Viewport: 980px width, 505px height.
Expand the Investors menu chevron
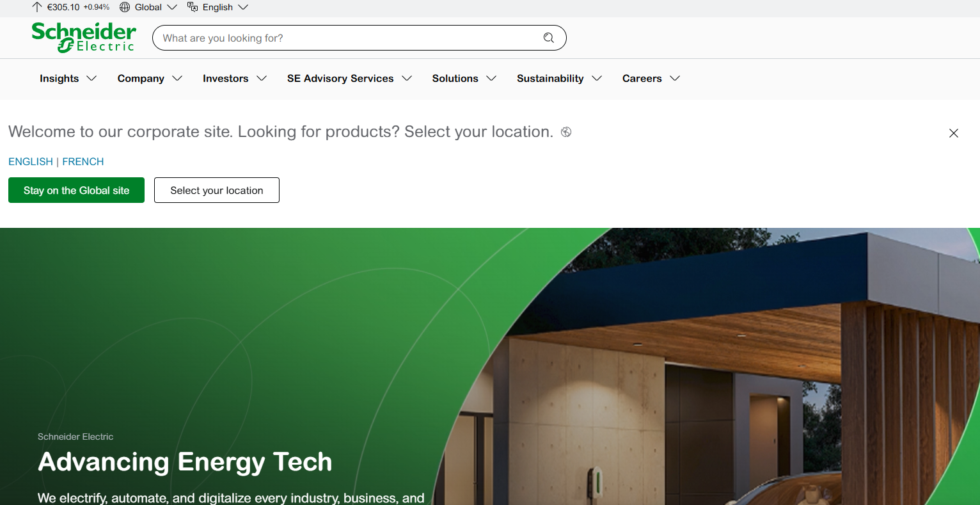(262, 79)
